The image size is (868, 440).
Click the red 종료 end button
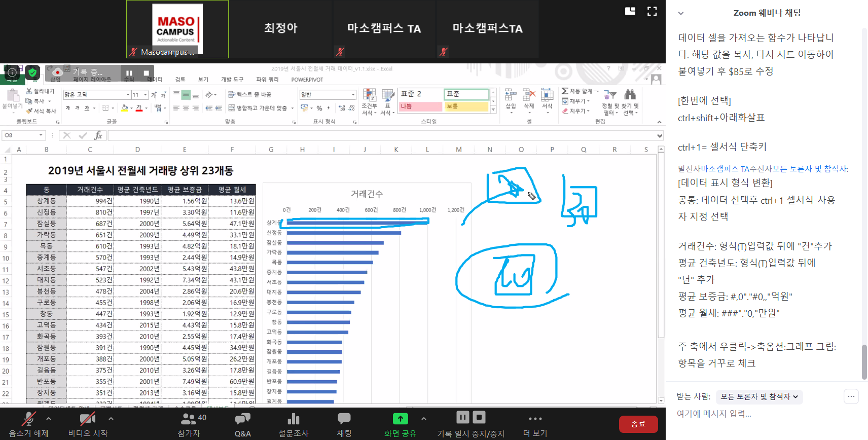click(x=638, y=424)
